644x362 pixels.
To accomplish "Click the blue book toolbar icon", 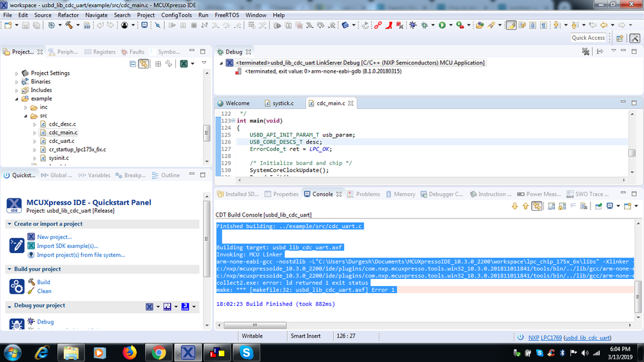I will (345, 26).
